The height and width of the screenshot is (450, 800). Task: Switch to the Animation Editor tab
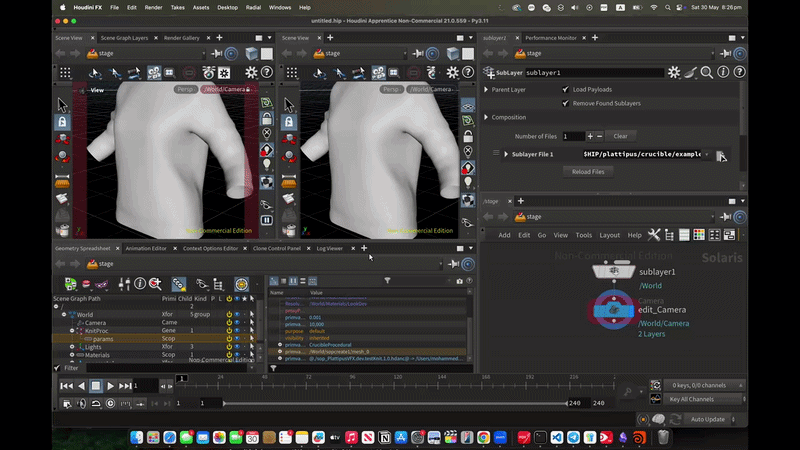[x=146, y=248]
